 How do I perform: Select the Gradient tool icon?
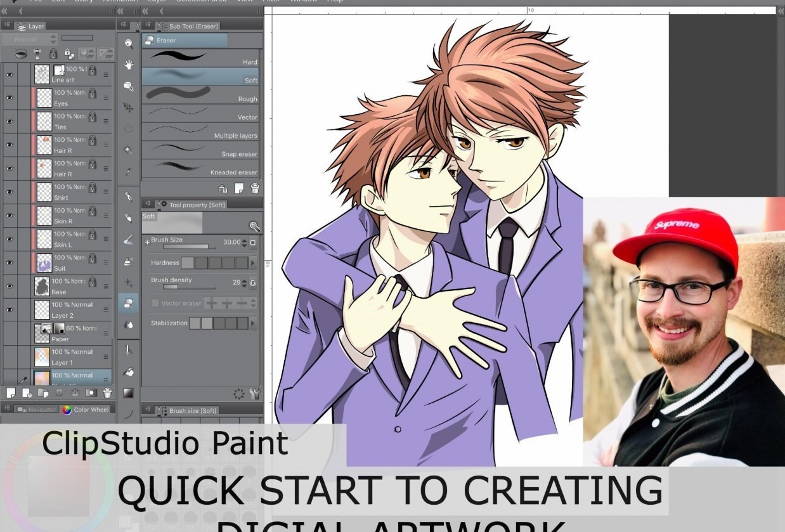(x=129, y=393)
